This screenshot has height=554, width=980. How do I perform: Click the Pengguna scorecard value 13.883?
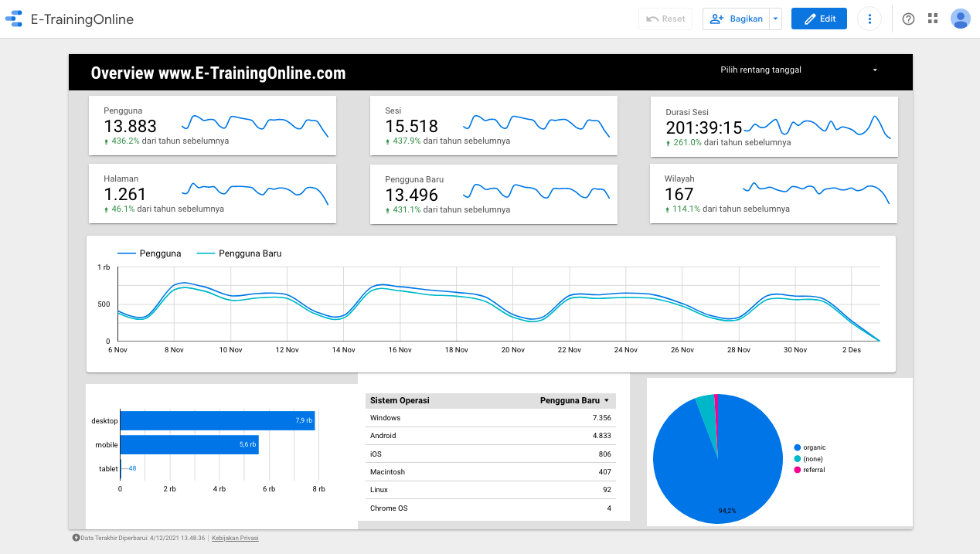coord(131,127)
